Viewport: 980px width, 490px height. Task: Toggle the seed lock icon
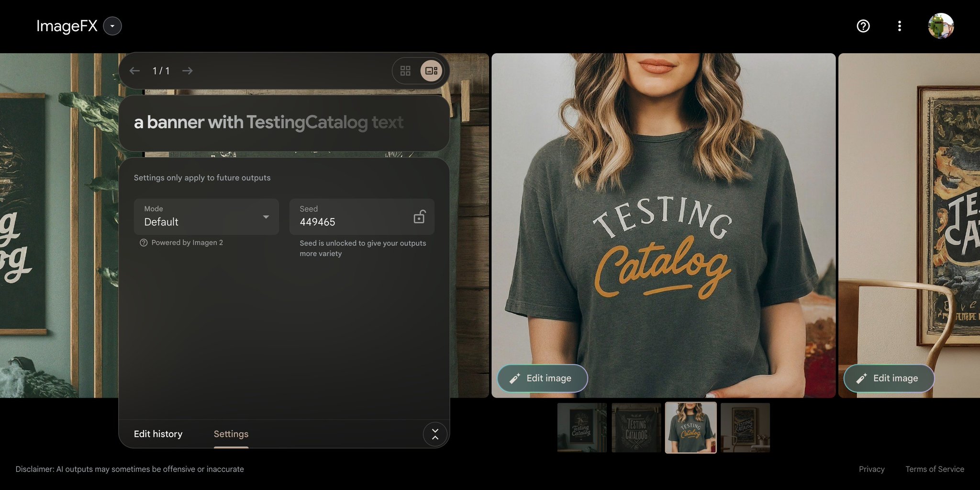[419, 217]
